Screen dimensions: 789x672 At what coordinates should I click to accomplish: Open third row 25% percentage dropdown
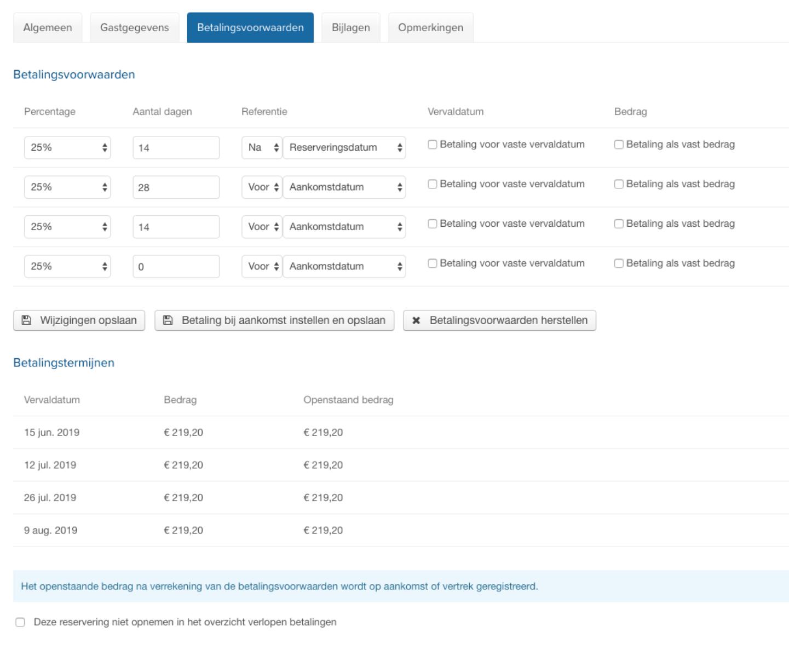[x=67, y=227]
